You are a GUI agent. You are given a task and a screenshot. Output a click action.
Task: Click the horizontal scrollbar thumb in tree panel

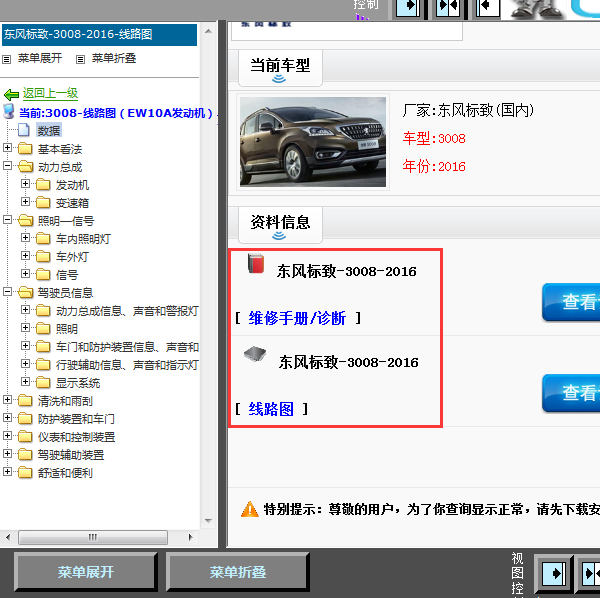click(x=93, y=537)
